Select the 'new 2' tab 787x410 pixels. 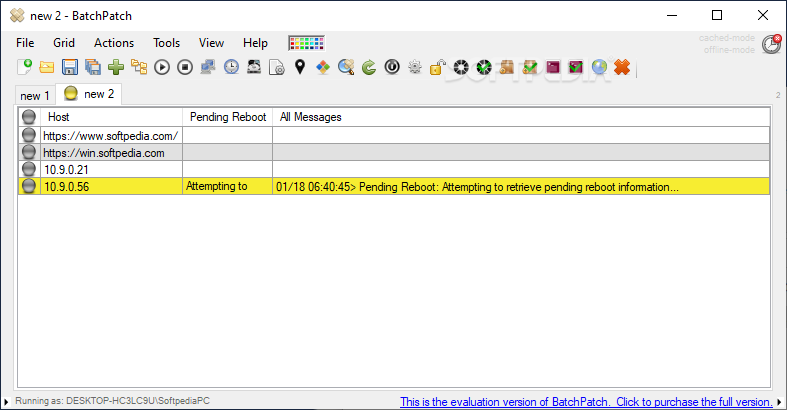(x=89, y=94)
